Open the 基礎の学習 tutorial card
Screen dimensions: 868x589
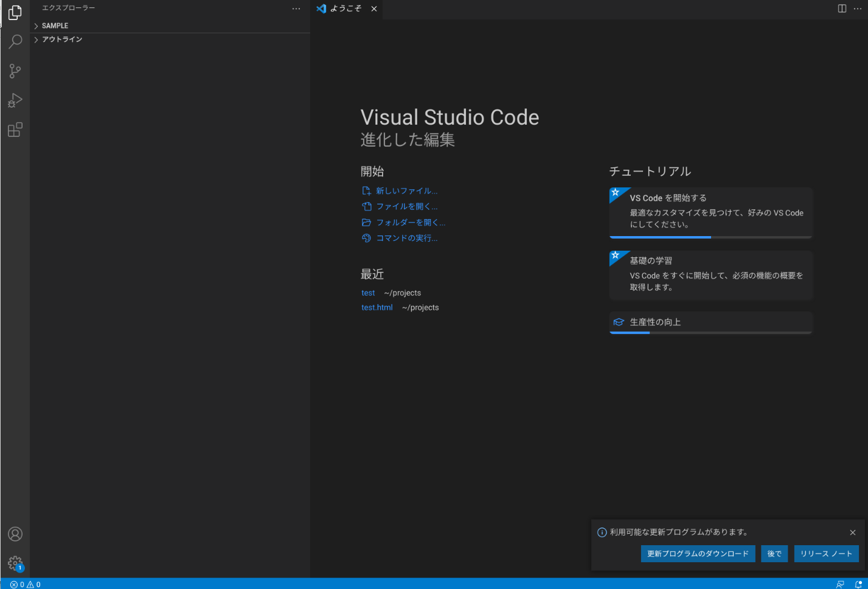[x=711, y=276]
